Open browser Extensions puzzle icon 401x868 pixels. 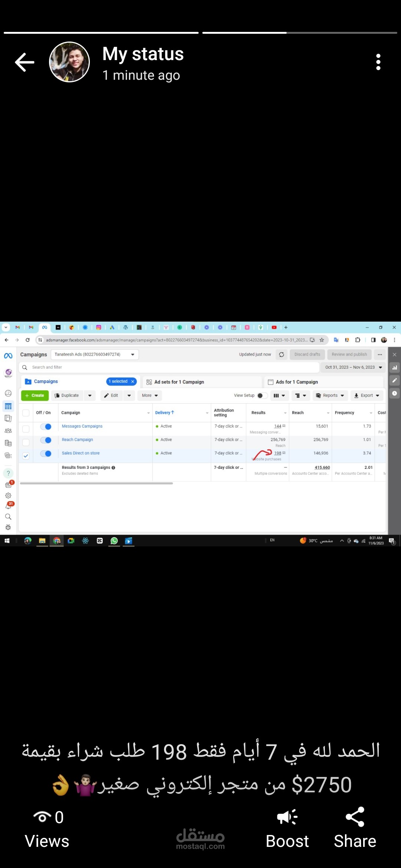click(x=358, y=340)
